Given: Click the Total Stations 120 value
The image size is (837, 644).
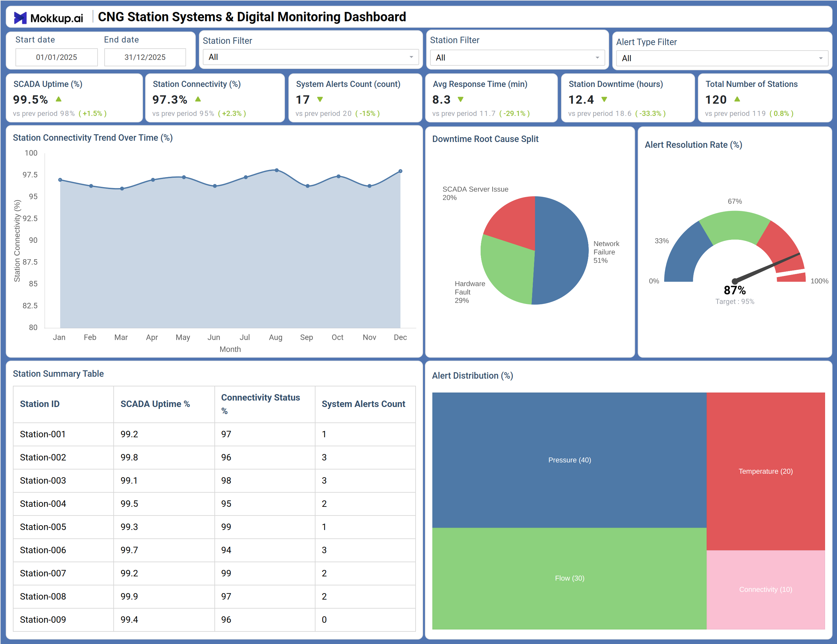Looking at the screenshot, I should [x=716, y=100].
